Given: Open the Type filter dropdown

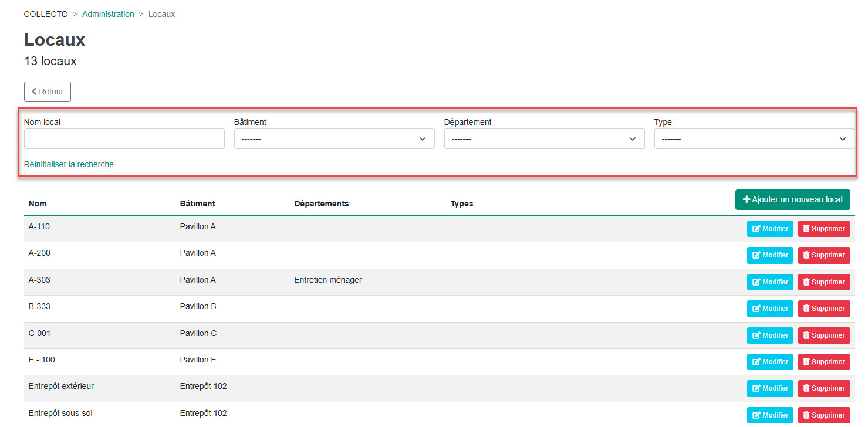Looking at the screenshot, I should [x=754, y=139].
